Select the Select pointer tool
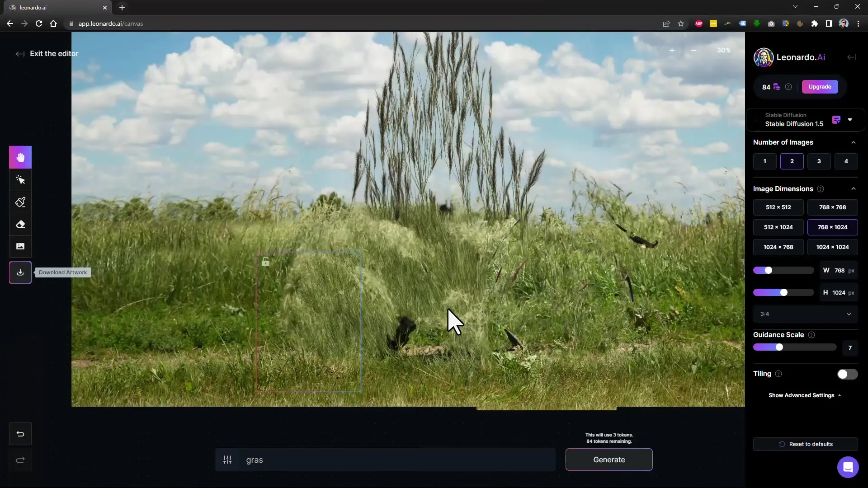The image size is (868, 488). click(x=20, y=180)
